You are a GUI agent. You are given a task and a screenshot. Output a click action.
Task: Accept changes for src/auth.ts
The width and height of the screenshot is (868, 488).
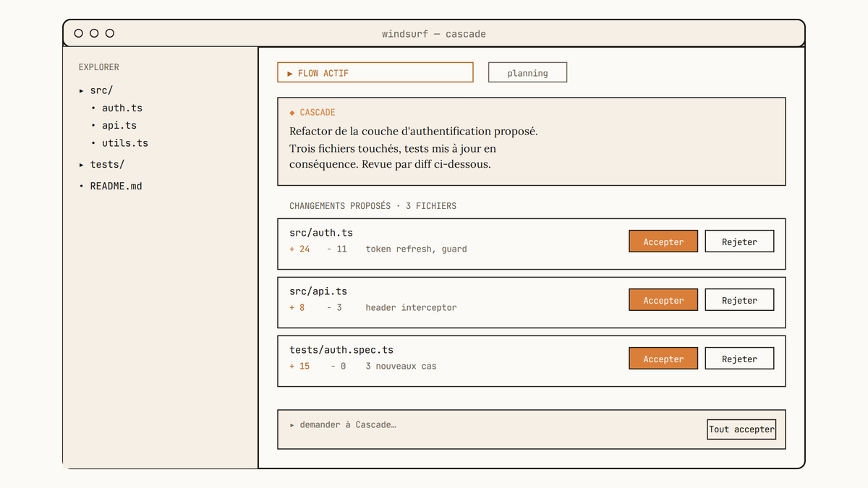(663, 241)
